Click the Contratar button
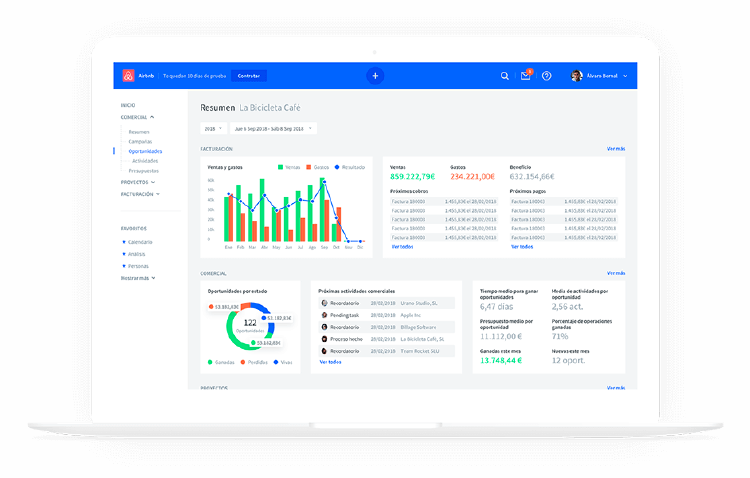The image size is (750, 478). point(249,76)
